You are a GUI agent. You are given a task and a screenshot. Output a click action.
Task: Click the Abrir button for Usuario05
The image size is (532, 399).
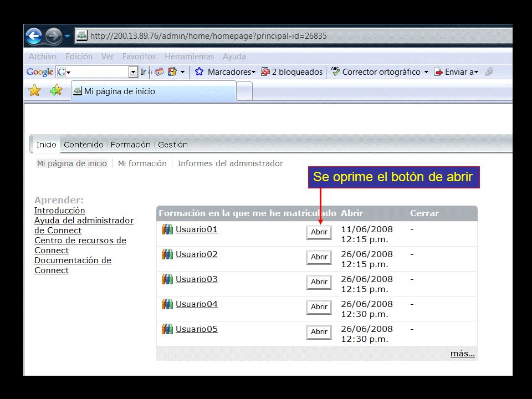point(319,332)
